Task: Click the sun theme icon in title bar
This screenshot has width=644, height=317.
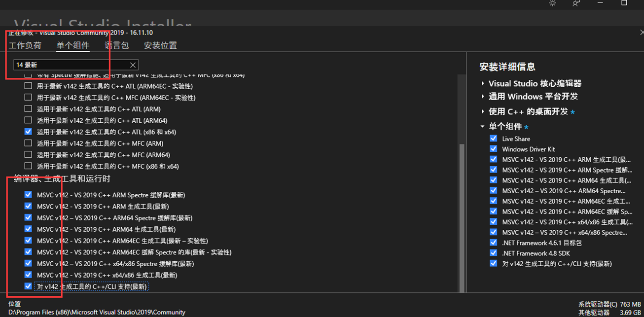Action: (552, 3)
